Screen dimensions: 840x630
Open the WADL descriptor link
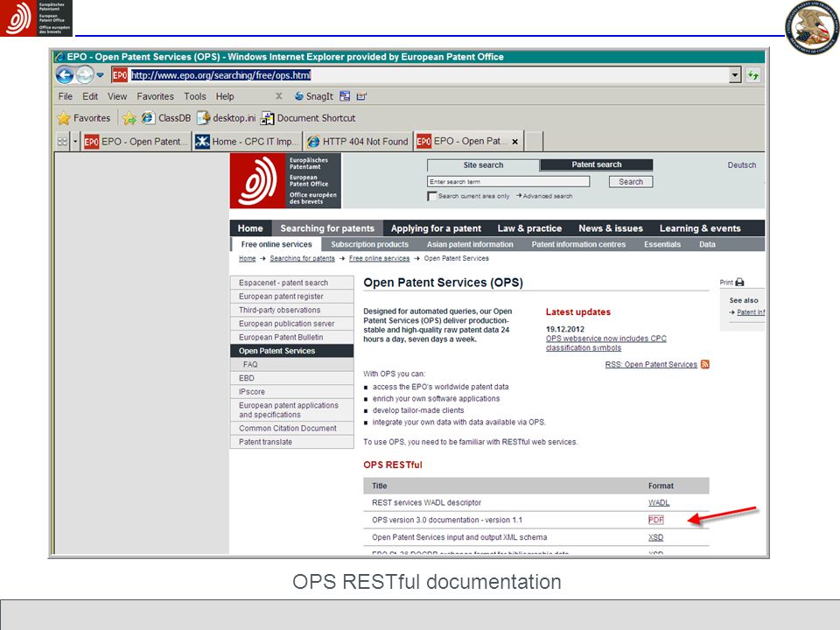coord(658,502)
